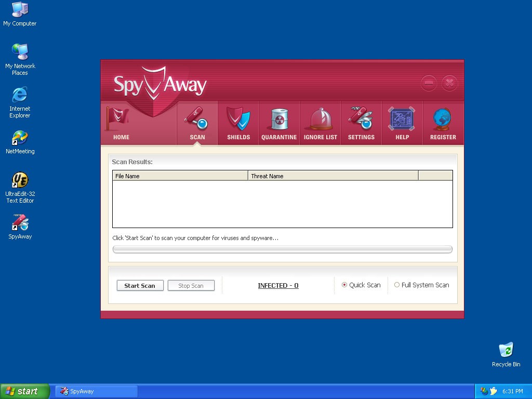Screen dimensions: 532x399
Task: Click the SpyAway taskbar button
Action: [96, 391]
